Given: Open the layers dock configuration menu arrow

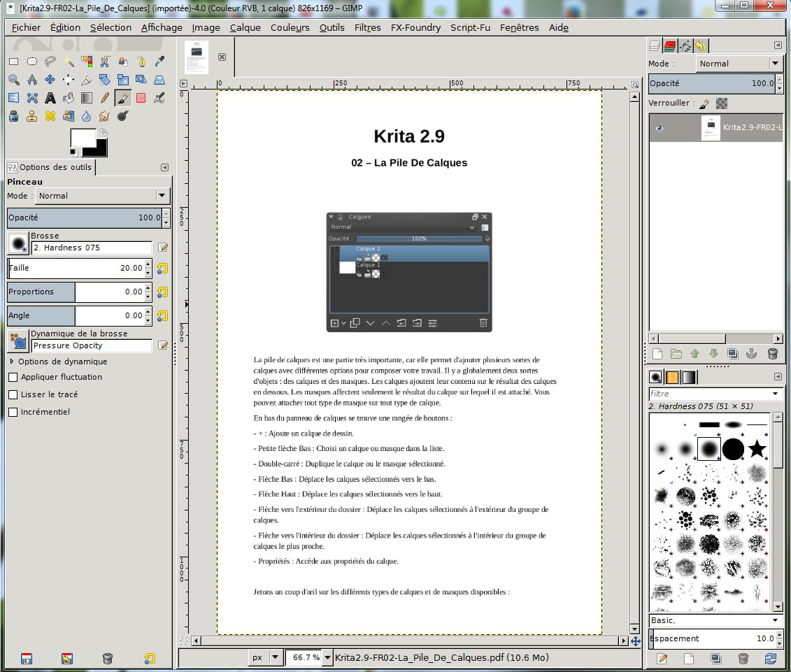Looking at the screenshot, I should [x=778, y=45].
